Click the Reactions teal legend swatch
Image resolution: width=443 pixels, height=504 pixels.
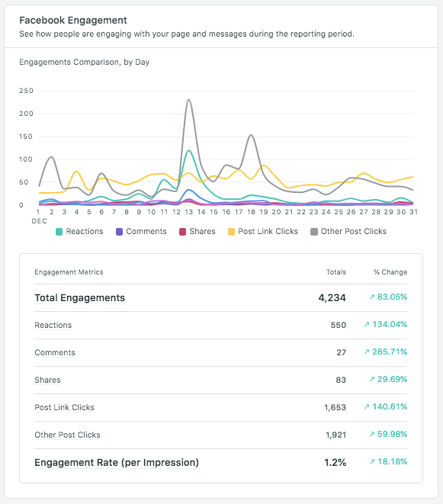pos(59,232)
